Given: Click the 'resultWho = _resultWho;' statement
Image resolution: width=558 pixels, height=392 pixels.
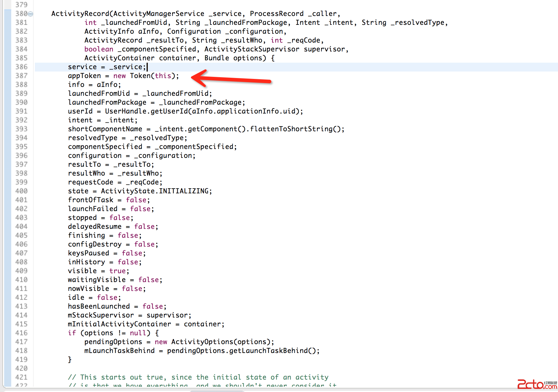Looking at the screenshot, I should pyautogui.click(x=115, y=173).
